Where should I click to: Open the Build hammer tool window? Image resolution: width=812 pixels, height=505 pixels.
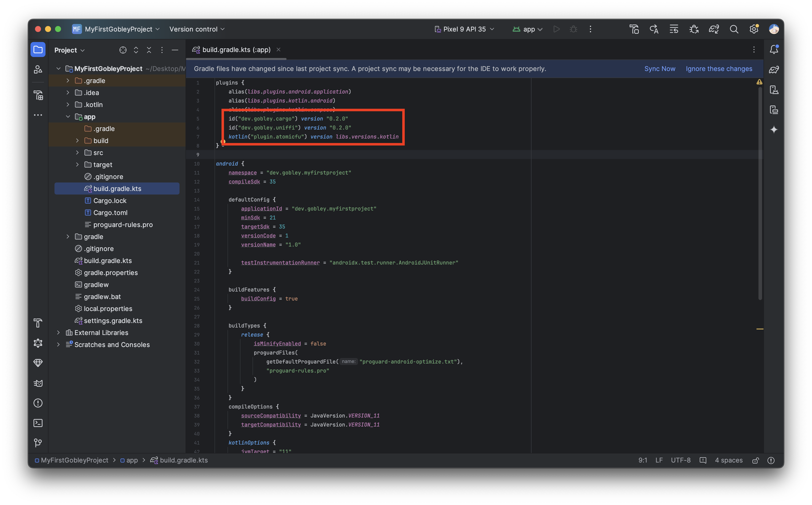(x=38, y=323)
